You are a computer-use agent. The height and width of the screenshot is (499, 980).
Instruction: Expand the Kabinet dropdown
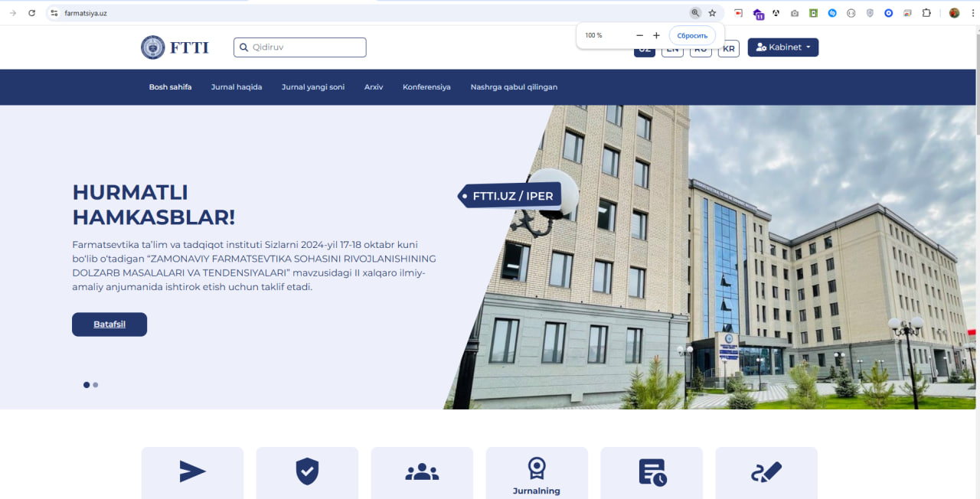pos(782,47)
